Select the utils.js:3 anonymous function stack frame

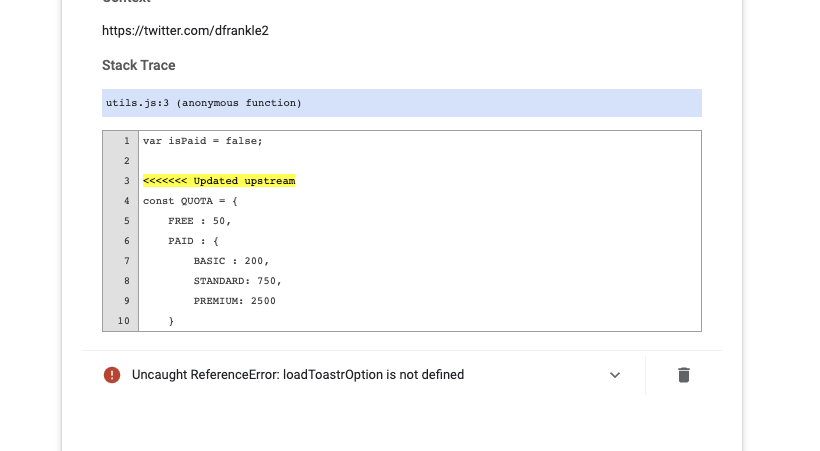tap(204, 103)
